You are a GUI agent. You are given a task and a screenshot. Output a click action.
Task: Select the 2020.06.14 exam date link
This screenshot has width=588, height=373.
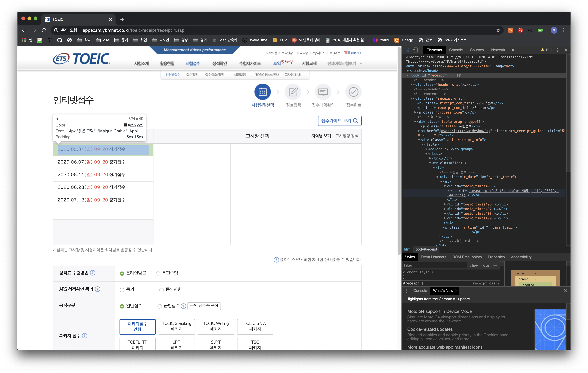[91, 175]
